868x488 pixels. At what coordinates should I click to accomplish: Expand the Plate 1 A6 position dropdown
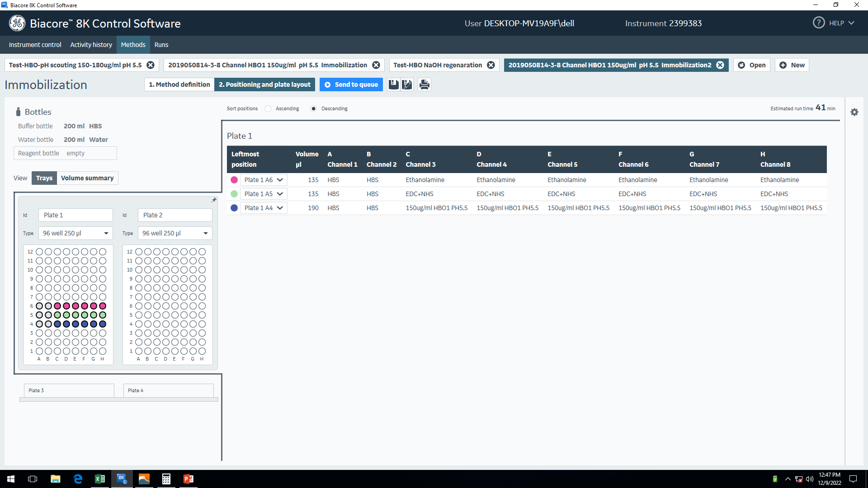[x=280, y=180]
